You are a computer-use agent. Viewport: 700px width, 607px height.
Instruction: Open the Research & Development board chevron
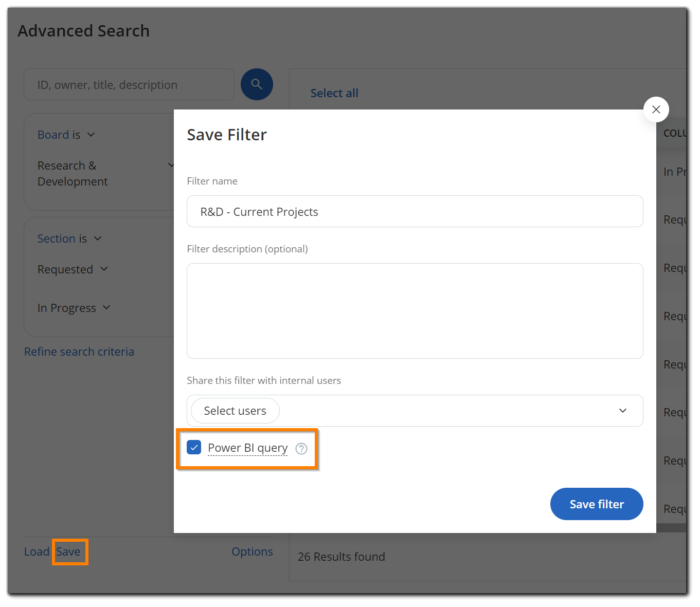pyautogui.click(x=171, y=165)
